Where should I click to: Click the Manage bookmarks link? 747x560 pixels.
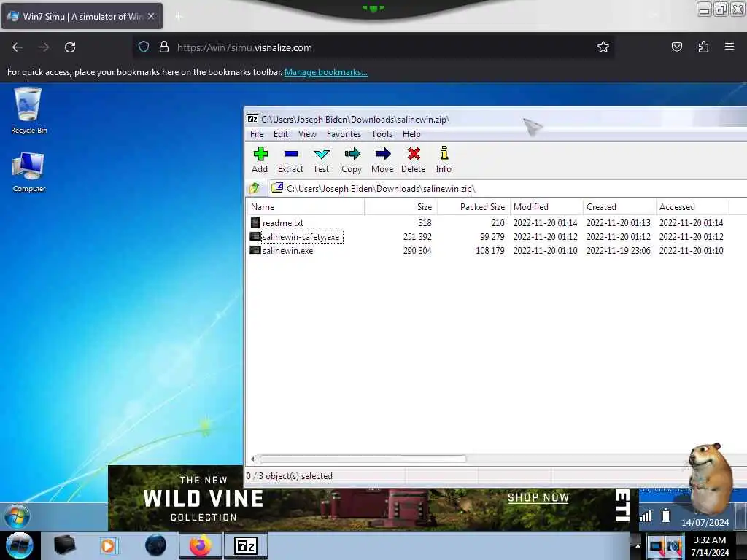[x=326, y=72]
